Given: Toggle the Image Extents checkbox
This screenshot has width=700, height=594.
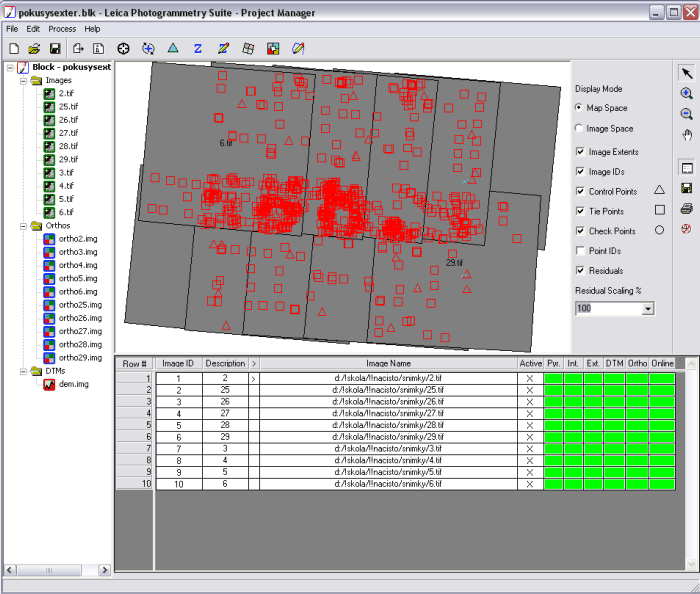Looking at the screenshot, I should coord(580,152).
